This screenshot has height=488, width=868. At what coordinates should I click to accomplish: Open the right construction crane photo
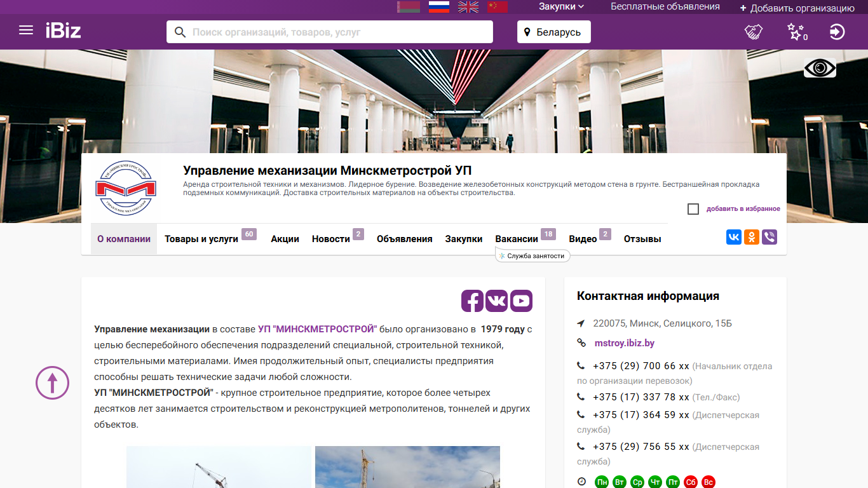(407, 467)
